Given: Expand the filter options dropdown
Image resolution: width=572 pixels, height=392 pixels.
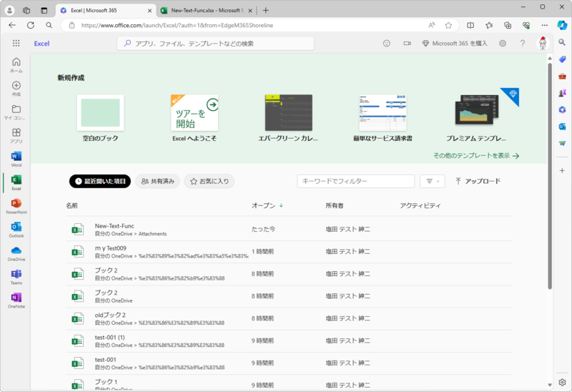Looking at the screenshot, I should [432, 182].
